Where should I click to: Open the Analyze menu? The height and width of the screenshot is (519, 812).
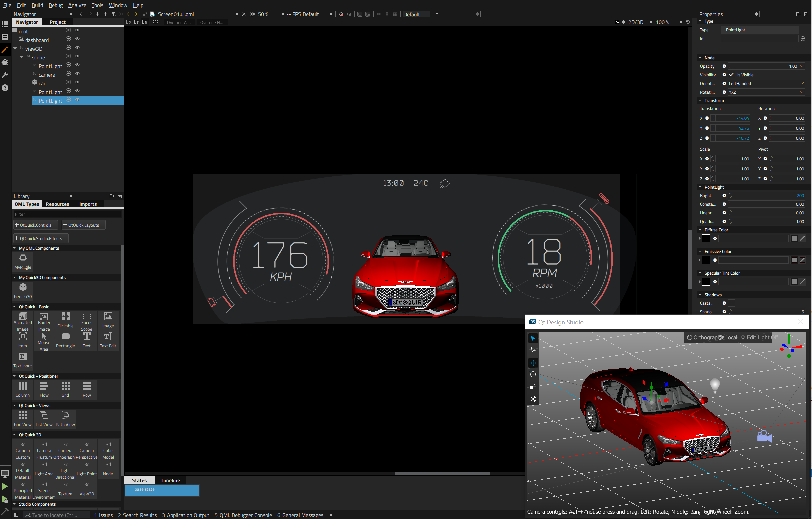click(77, 5)
